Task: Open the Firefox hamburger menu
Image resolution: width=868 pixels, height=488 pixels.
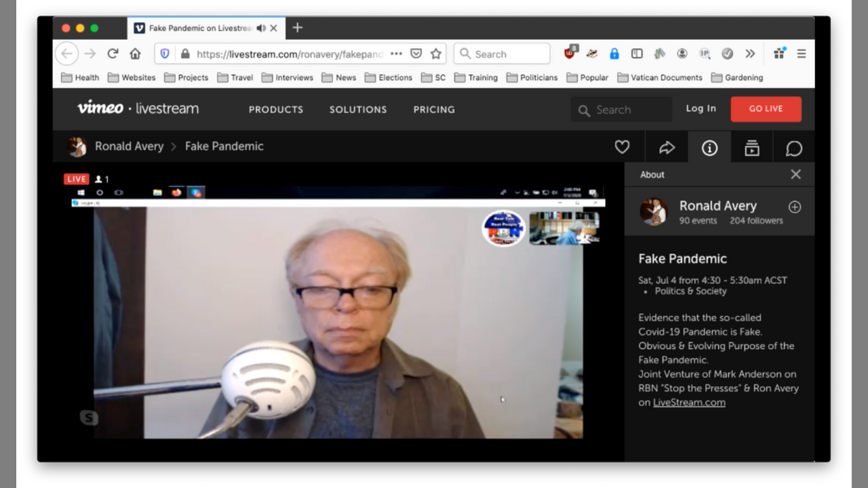Action: point(801,54)
